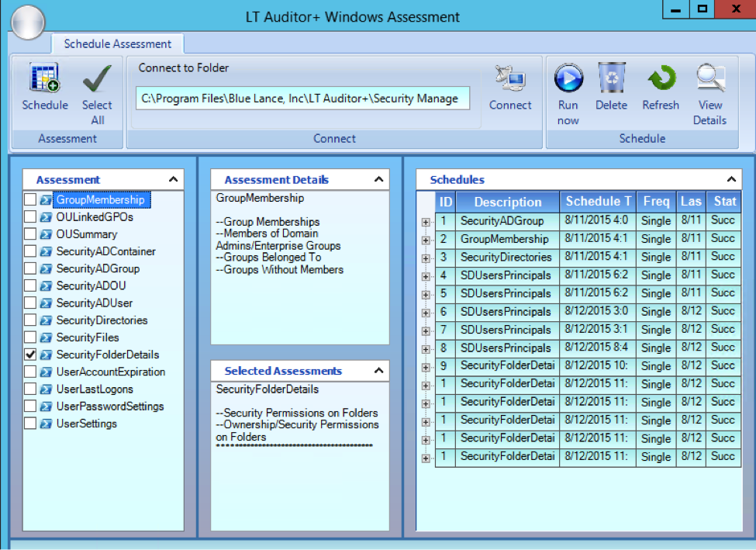Viewport: 756px width, 550px height.
Task: Click the round application orb button
Action: coord(28,22)
